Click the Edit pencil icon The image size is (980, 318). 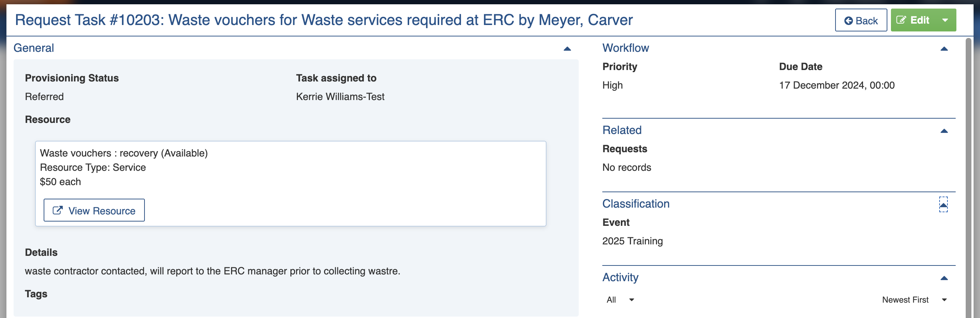point(901,20)
